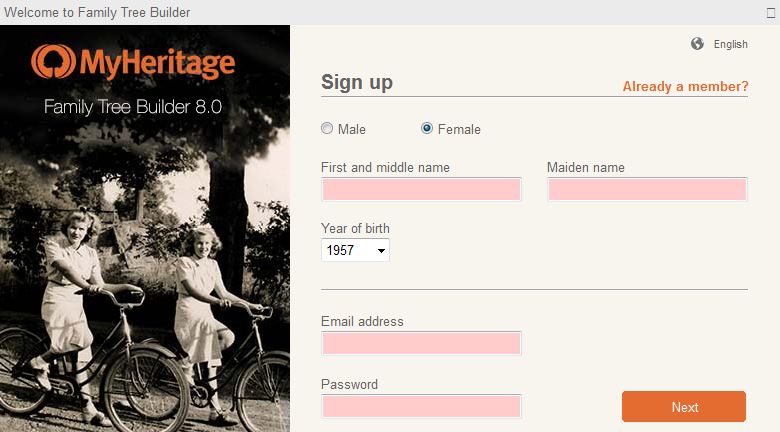The image size is (780, 432).
Task: Follow the 'Already a member?' link
Action: 685,86
